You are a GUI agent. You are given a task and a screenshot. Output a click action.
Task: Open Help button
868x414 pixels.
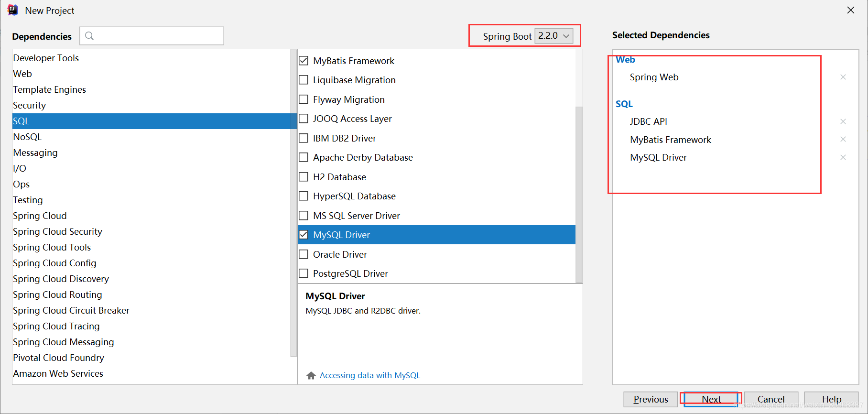(831, 399)
